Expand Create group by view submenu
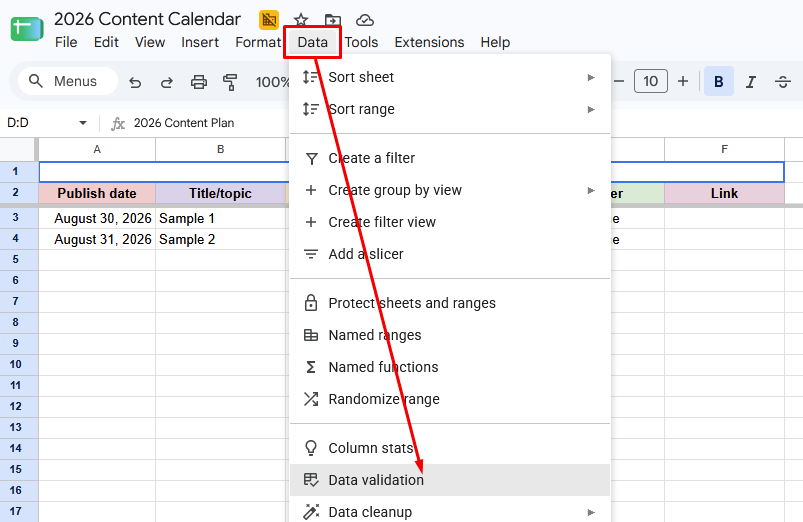Viewport: 803px width, 522px height. click(450, 190)
